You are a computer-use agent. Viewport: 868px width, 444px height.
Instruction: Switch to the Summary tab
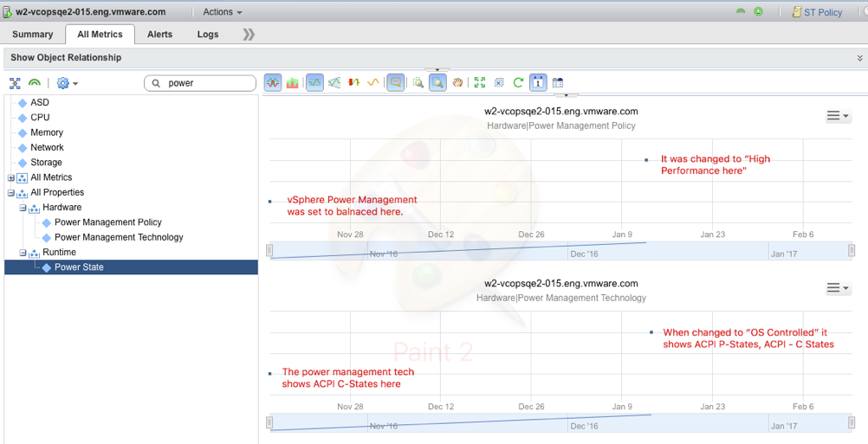pos(33,35)
